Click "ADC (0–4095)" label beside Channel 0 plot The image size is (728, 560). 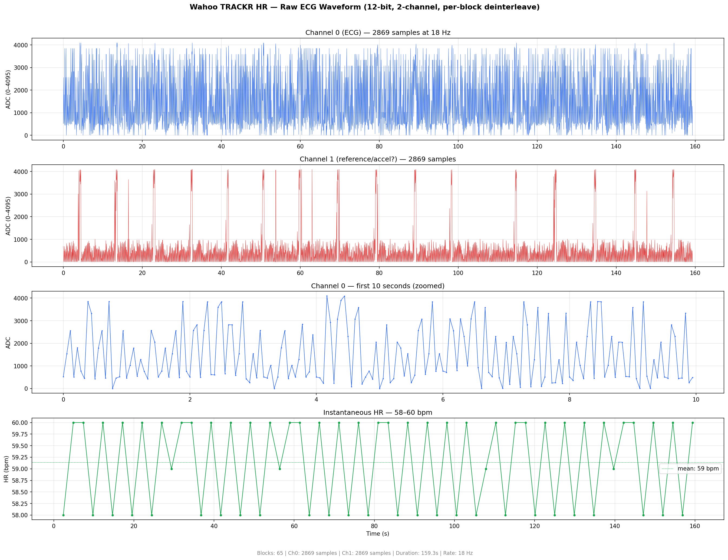pyautogui.click(x=8, y=89)
